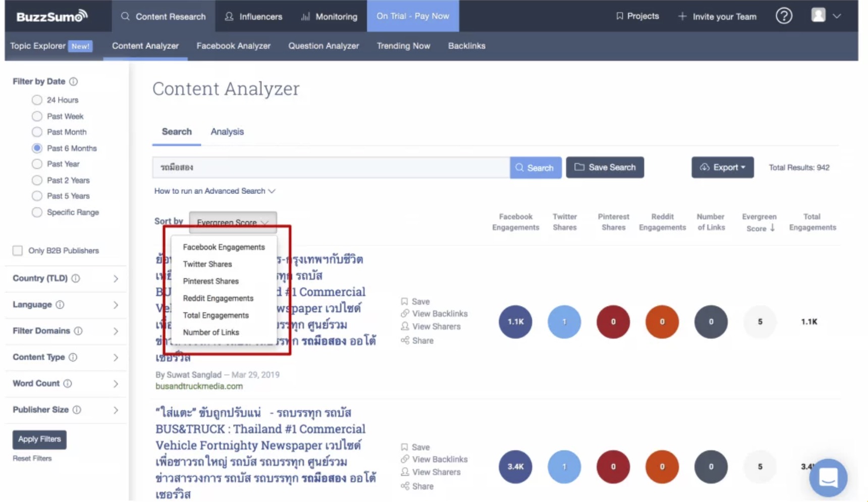Select the Past 2 Years date filter
The width and height of the screenshot is (868, 502).
click(37, 180)
